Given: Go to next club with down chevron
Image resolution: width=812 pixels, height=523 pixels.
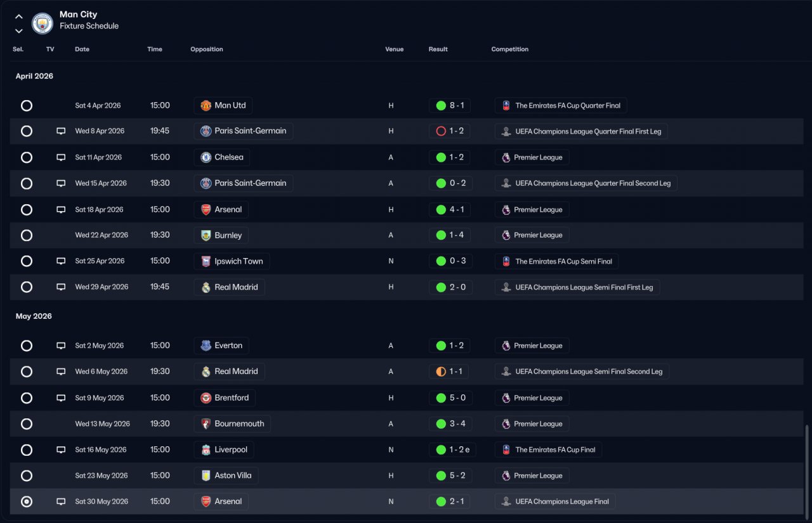Looking at the screenshot, I should pyautogui.click(x=19, y=30).
